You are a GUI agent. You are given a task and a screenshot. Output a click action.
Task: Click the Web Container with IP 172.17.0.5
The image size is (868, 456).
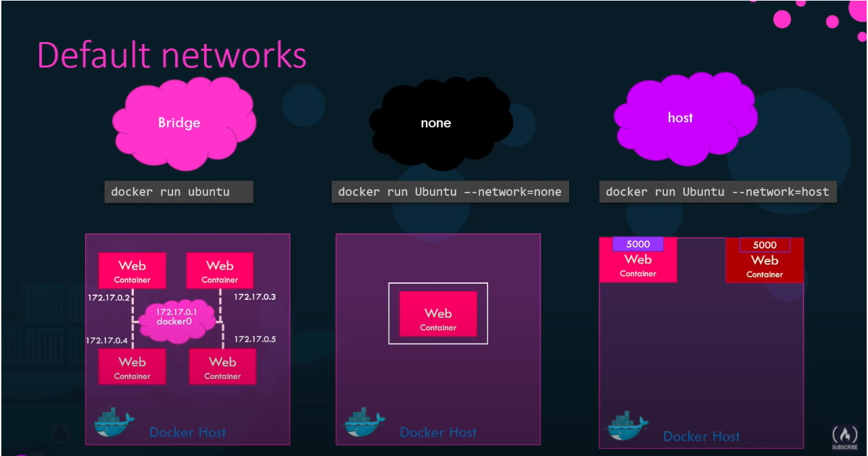tap(222, 368)
